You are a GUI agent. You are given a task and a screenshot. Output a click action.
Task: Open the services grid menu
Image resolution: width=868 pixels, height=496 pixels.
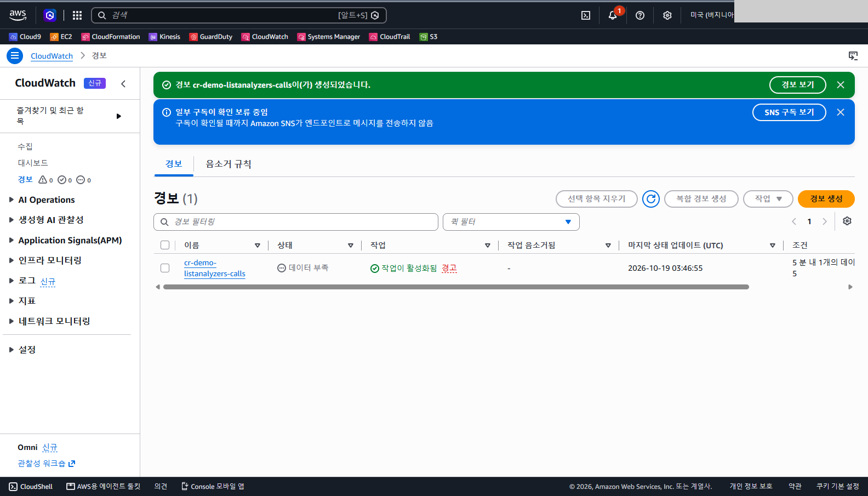77,15
